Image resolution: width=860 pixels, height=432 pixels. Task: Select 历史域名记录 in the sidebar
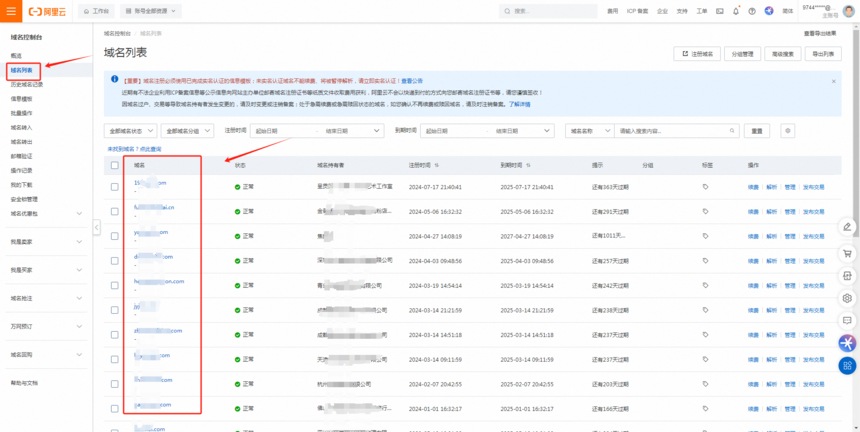(27, 84)
